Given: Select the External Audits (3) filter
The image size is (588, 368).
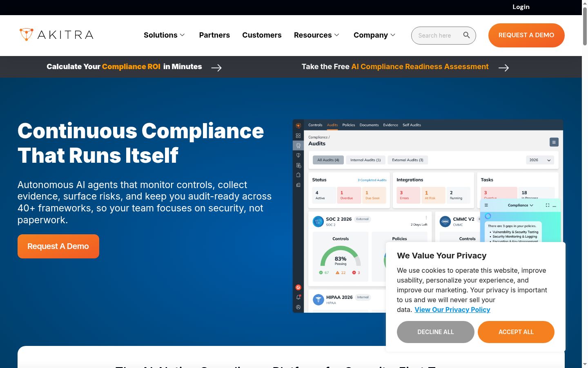Looking at the screenshot, I should [x=408, y=160].
